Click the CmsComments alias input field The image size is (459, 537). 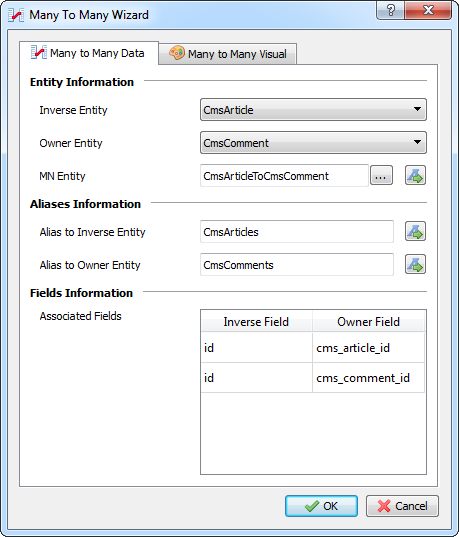(x=297, y=265)
